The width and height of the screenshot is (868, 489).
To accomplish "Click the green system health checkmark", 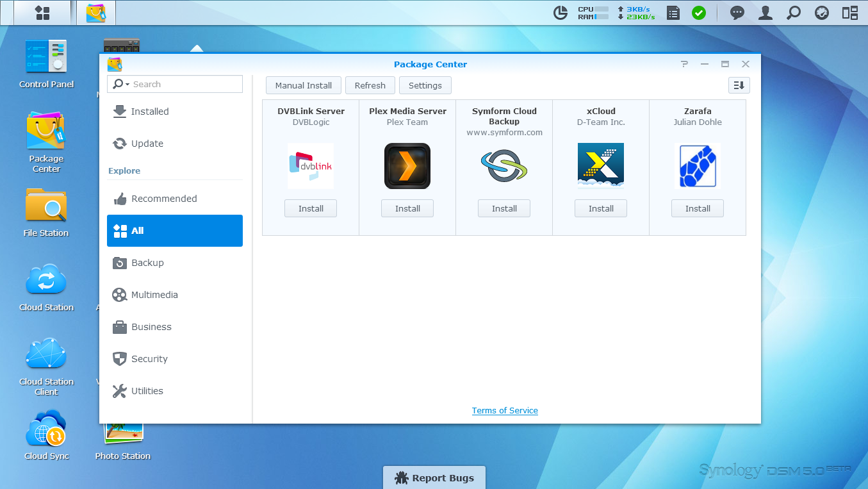I will click(x=699, y=13).
